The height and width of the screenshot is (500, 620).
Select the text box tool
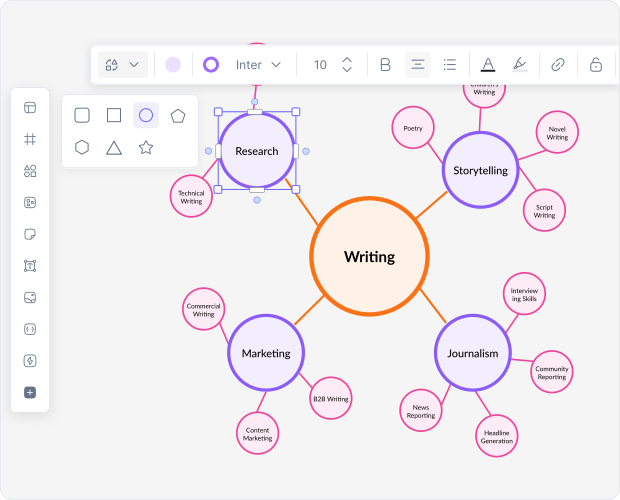30,266
